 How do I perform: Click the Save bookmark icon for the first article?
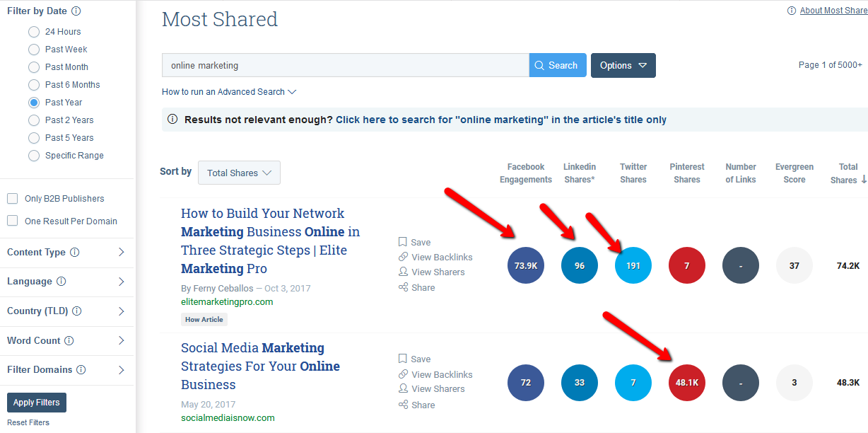[403, 242]
